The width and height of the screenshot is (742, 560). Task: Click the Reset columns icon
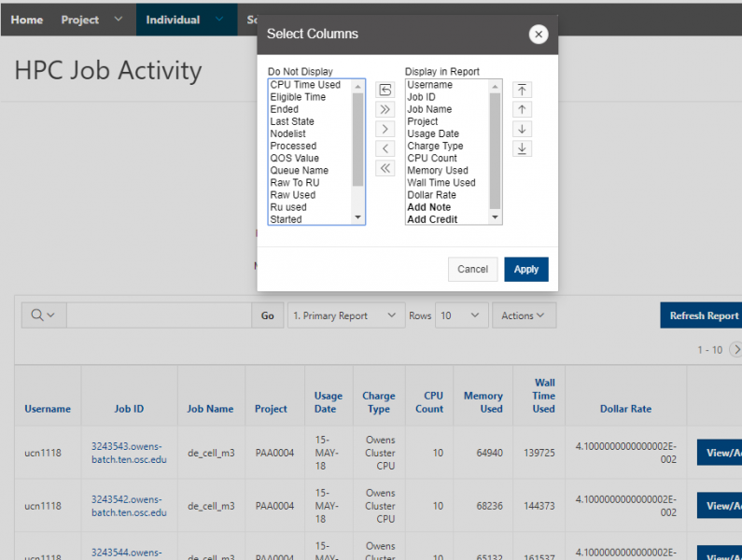[385, 90]
